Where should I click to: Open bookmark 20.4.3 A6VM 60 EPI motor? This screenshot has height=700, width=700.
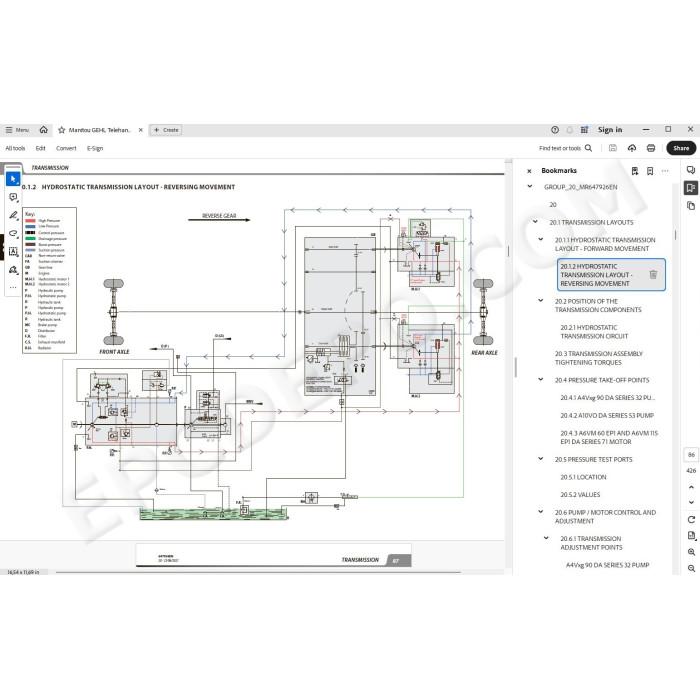coord(609,438)
